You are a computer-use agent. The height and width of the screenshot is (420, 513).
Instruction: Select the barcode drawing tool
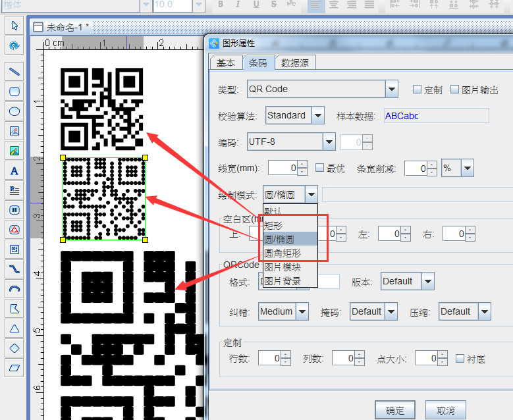14,210
